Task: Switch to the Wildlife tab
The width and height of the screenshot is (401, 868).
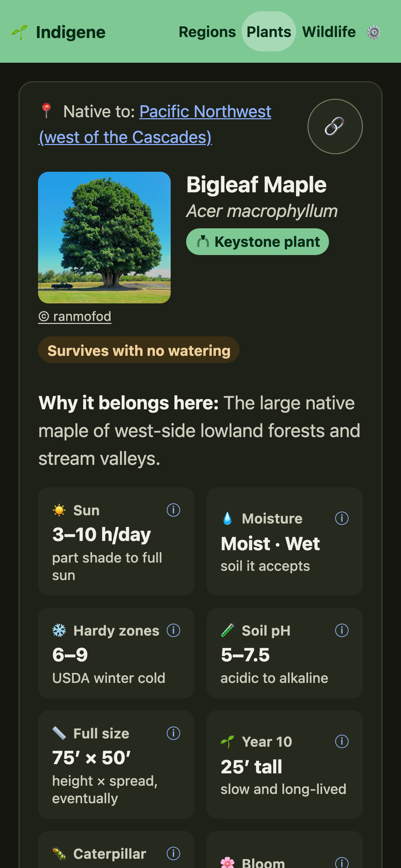Action: pos(329,32)
